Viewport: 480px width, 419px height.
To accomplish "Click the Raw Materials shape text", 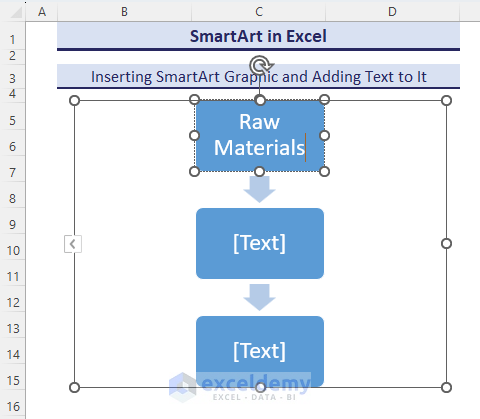I will click(260, 135).
